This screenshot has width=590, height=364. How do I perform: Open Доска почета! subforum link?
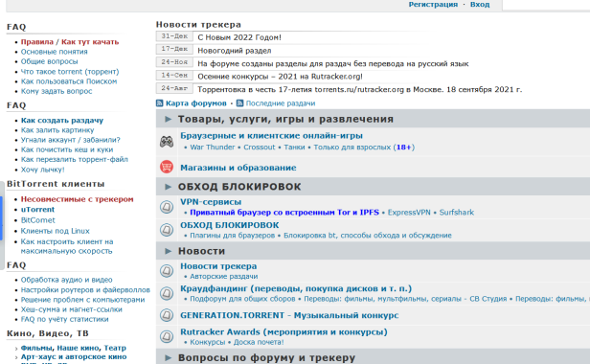tap(259, 342)
